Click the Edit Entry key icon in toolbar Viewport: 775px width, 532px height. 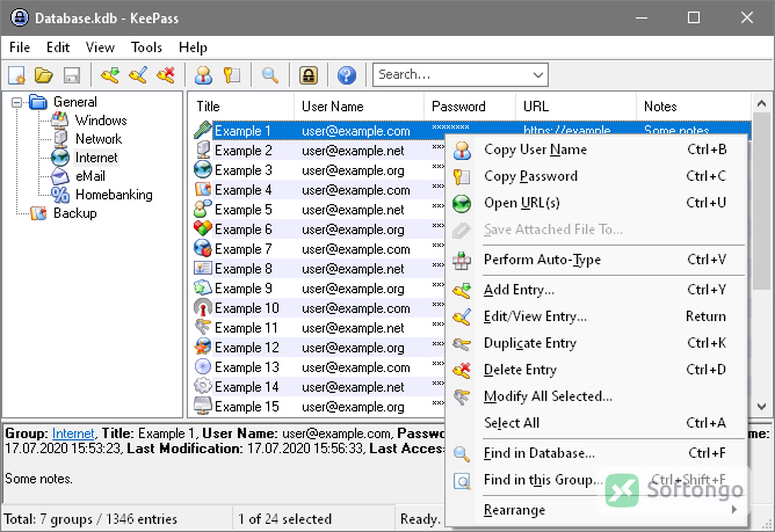(x=138, y=75)
